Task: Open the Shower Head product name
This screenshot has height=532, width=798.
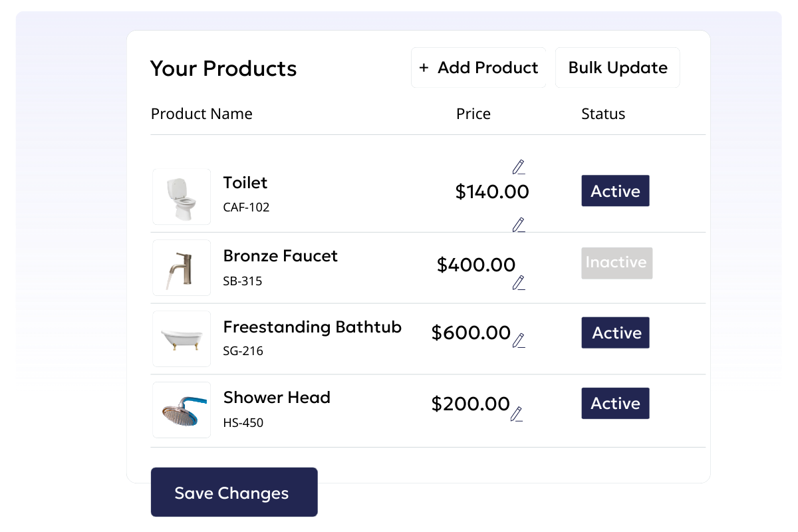Action: [277, 398]
